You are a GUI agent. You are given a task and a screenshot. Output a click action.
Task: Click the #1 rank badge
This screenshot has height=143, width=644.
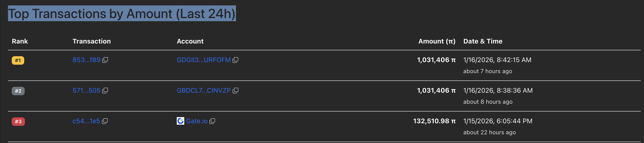(18, 60)
